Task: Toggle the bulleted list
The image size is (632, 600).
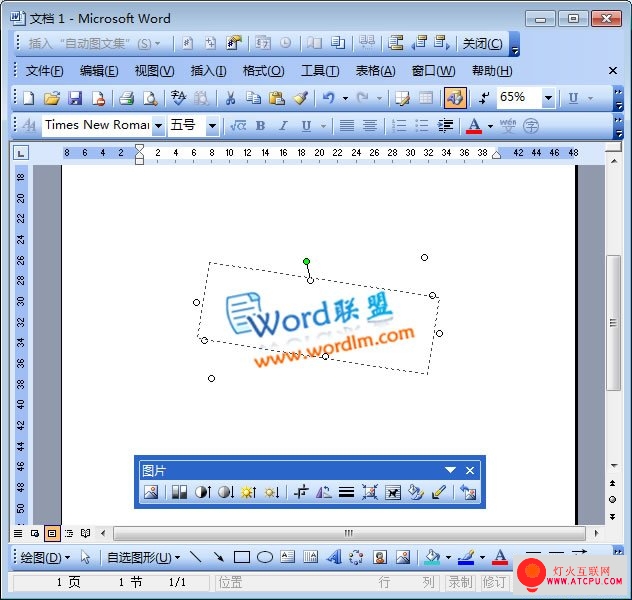Action: click(422, 126)
